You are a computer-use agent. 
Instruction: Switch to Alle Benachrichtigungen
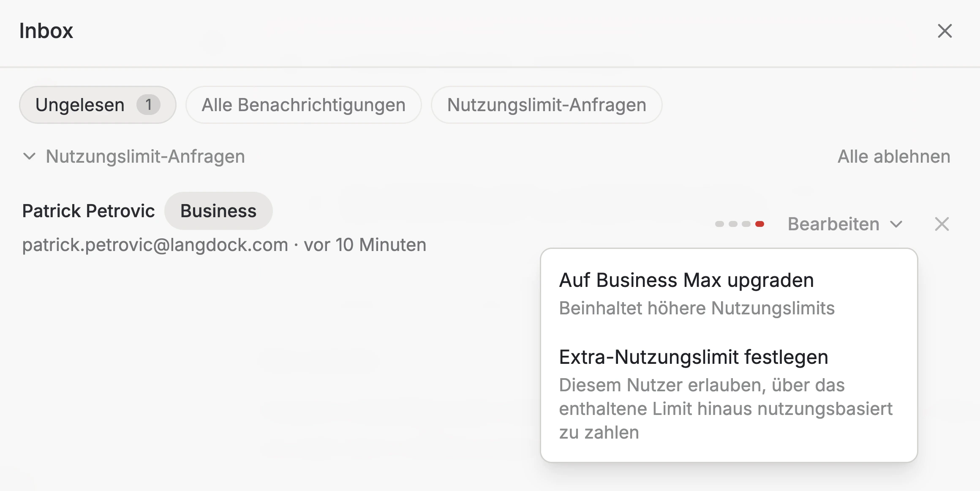pyautogui.click(x=303, y=105)
